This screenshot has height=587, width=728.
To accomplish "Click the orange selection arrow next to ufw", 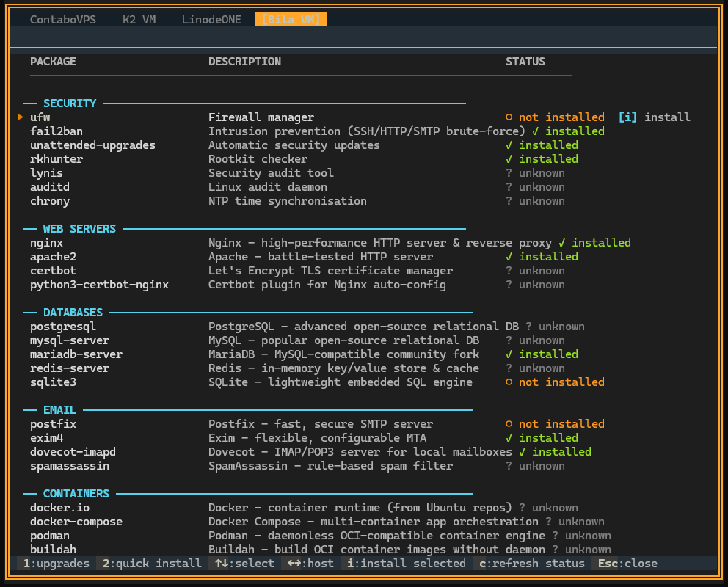I will pos(20,117).
